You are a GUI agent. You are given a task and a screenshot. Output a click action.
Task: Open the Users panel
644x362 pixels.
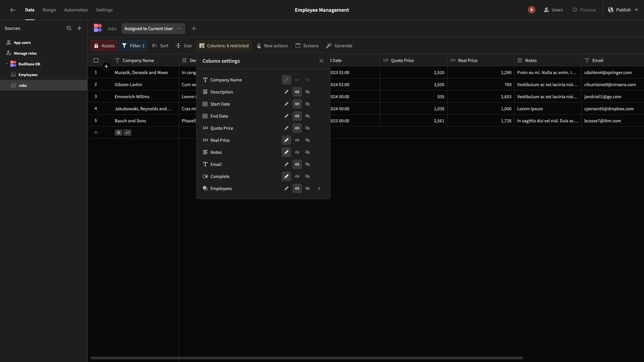[553, 10]
